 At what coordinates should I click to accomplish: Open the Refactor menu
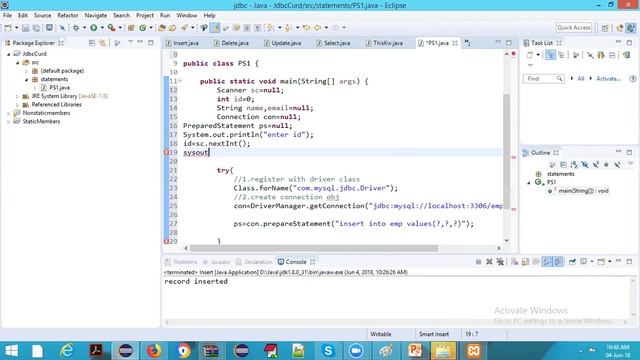[68, 16]
